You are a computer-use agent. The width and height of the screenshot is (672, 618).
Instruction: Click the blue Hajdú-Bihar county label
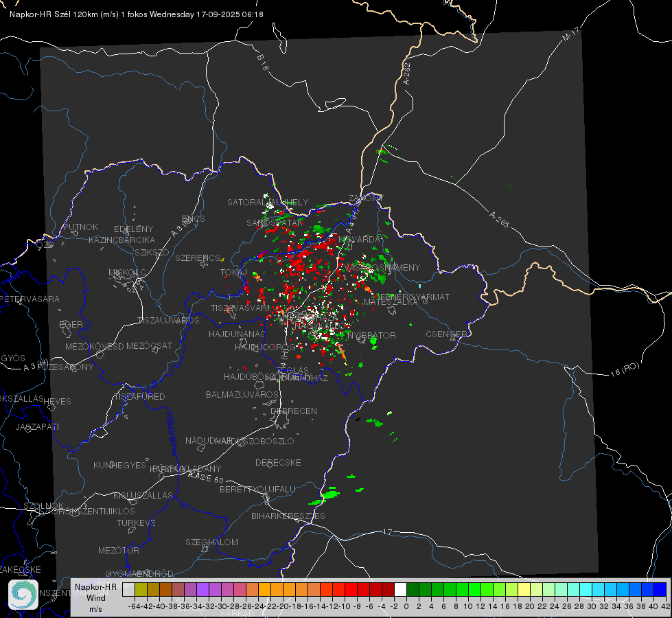171,434
